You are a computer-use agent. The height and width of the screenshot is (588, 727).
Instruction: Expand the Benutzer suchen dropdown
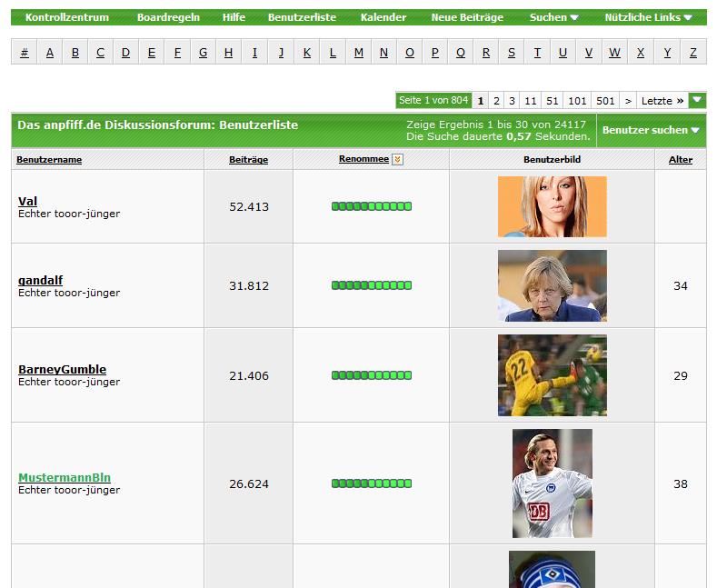pyautogui.click(x=651, y=130)
